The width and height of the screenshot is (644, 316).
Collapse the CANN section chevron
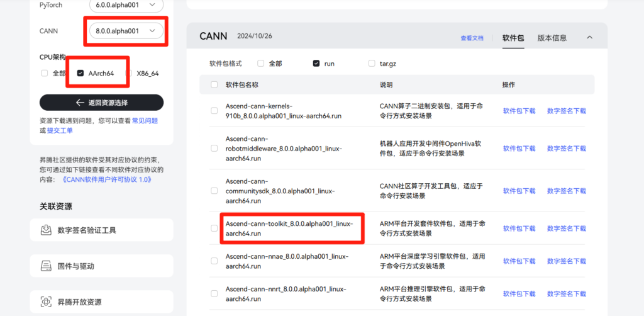[589, 37]
